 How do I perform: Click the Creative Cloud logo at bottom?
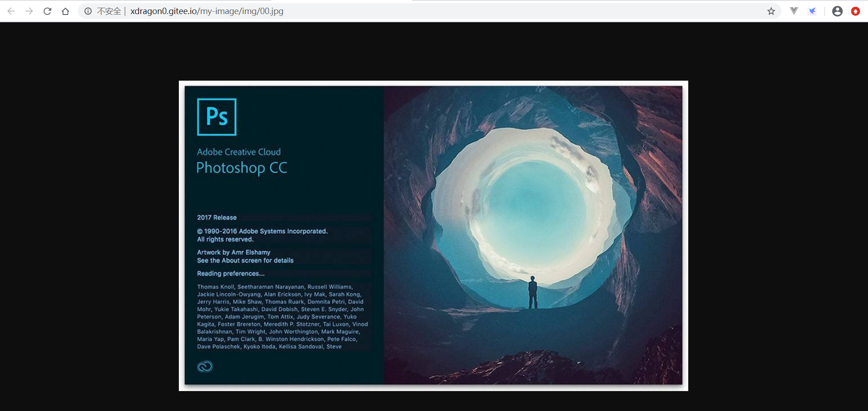[205, 366]
